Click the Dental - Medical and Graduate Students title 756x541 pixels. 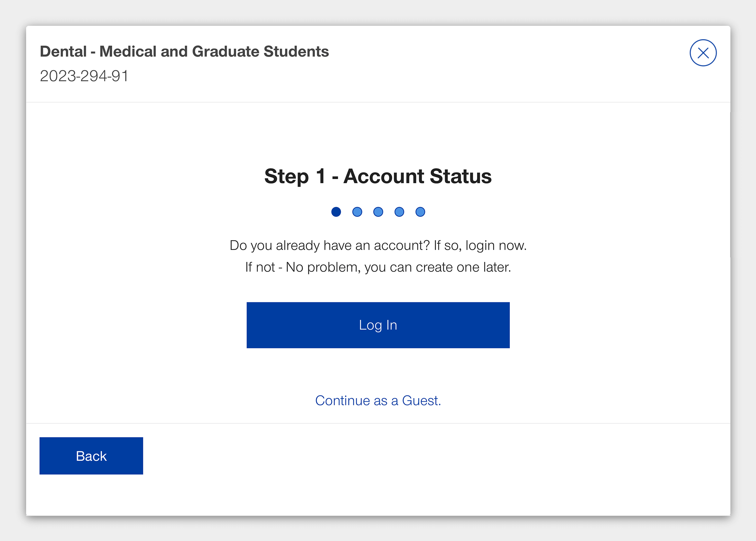pyautogui.click(x=184, y=51)
